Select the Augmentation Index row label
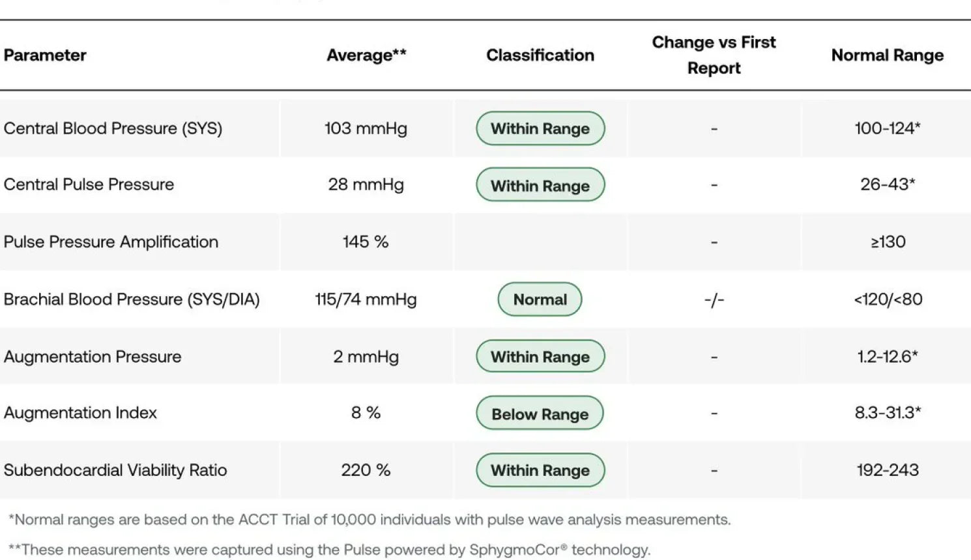Viewport: 971px width, 560px height. point(80,413)
